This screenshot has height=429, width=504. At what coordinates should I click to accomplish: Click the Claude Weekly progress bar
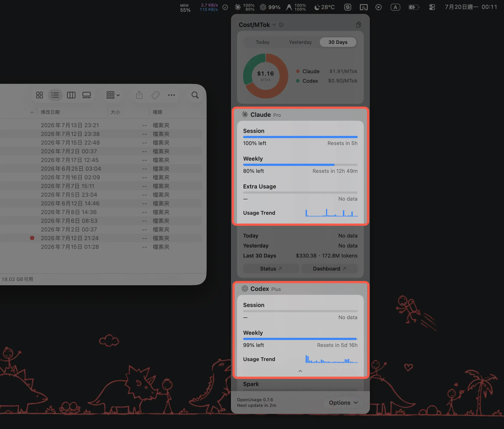(x=300, y=165)
